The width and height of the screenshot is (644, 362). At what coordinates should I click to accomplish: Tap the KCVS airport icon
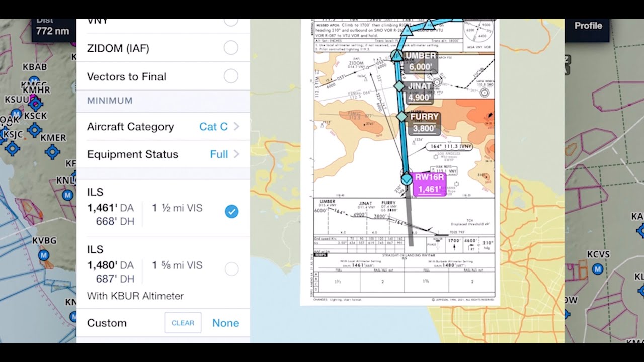coord(597,269)
